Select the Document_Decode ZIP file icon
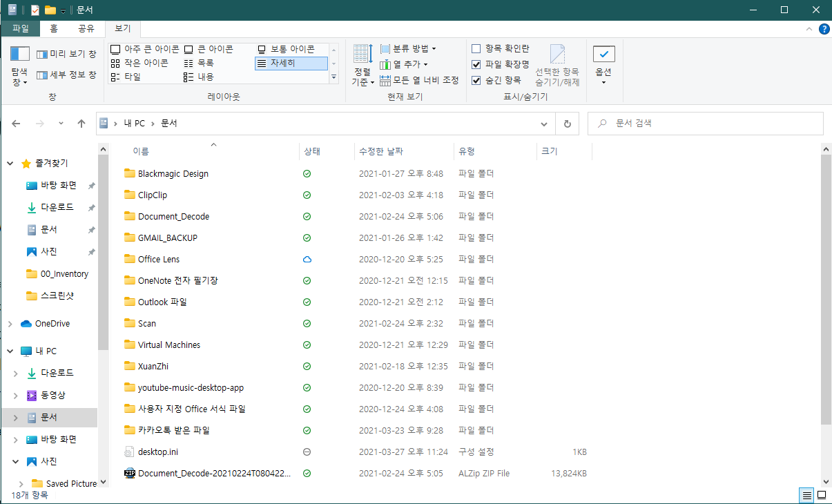The image size is (832, 504). pos(130,473)
